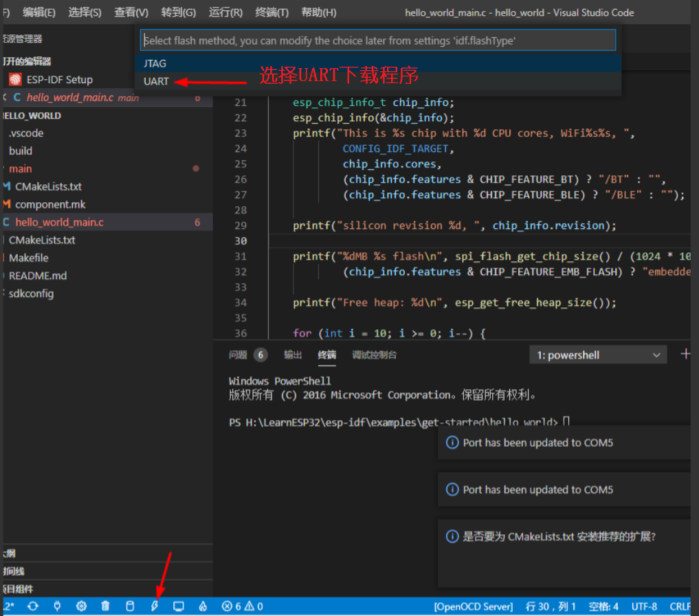This screenshot has width=699, height=616.
Task: Click the sync changes icon in status bar
Action: tap(33, 606)
